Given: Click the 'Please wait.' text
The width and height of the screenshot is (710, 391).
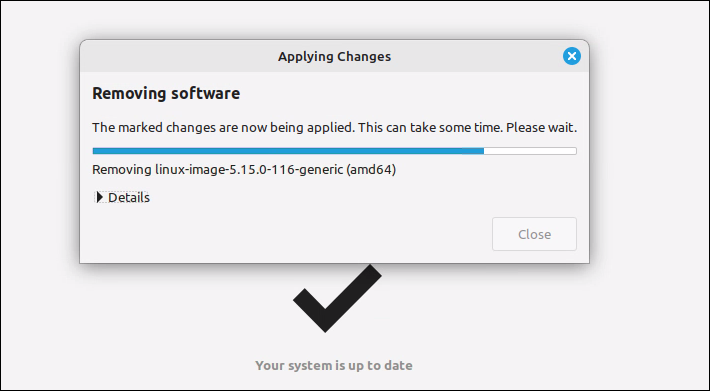Looking at the screenshot, I should point(542,128).
